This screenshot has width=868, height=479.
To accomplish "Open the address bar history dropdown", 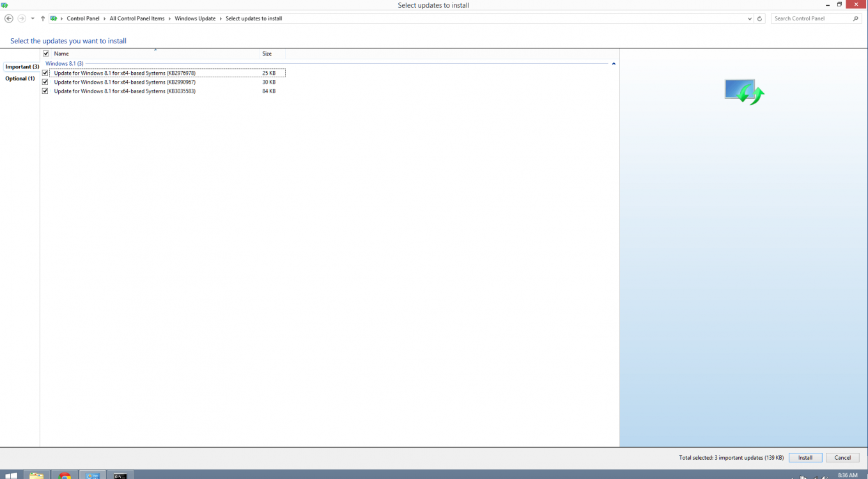I will tap(750, 19).
